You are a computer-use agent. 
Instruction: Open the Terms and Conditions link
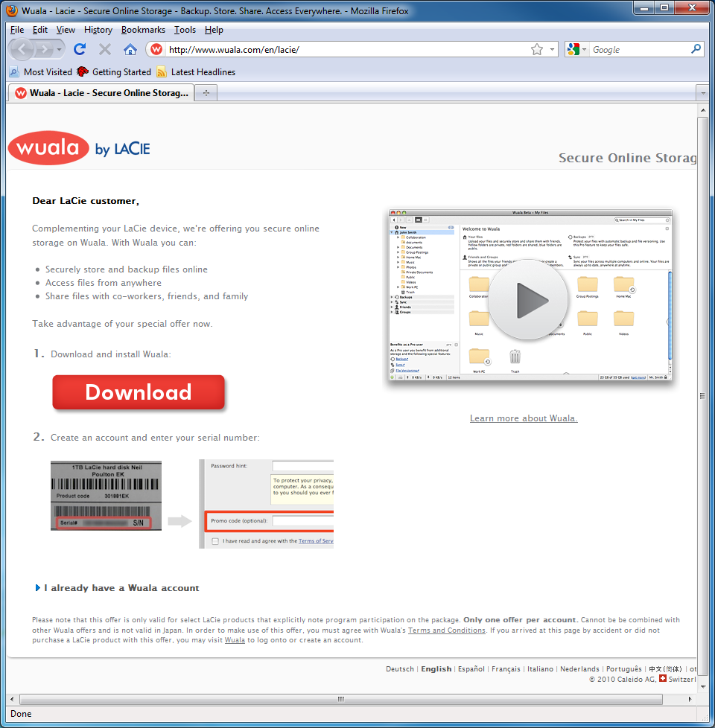coord(446,630)
